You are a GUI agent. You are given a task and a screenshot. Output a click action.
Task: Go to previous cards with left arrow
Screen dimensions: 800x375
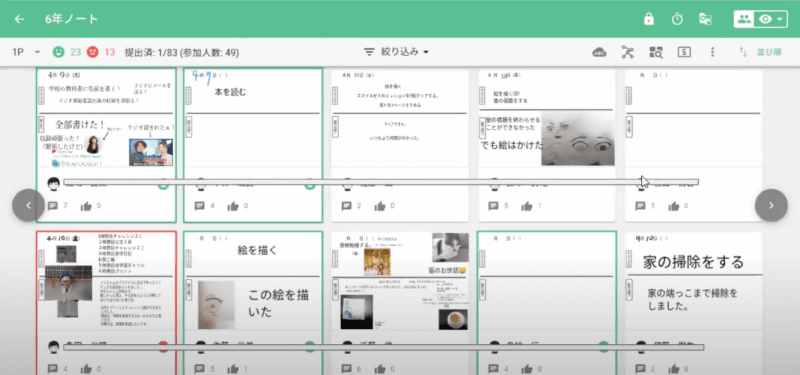(x=29, y=205)
